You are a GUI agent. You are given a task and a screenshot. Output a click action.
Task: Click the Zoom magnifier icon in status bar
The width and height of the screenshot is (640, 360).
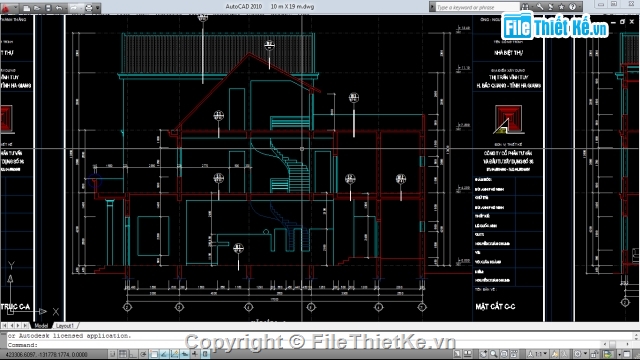pos(493,354)
